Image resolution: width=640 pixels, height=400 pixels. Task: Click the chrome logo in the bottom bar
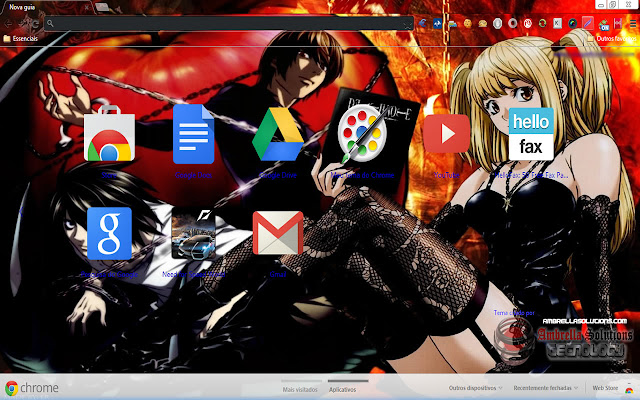click(x=32, y=388)
